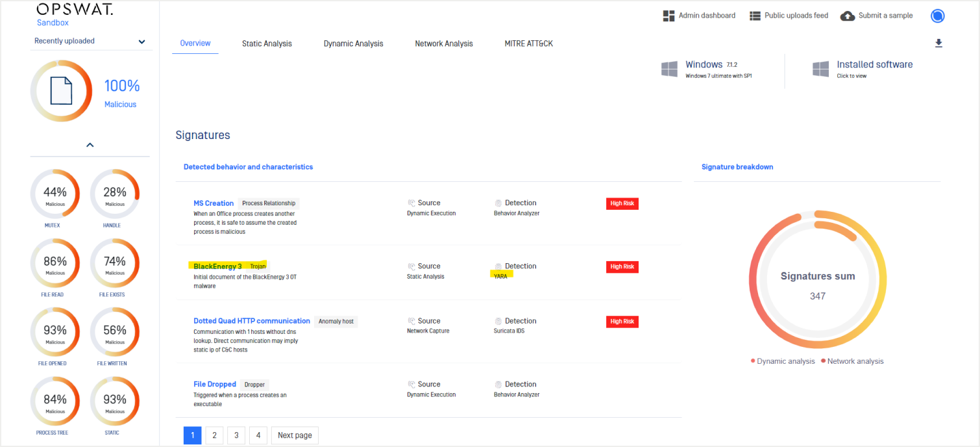Click the Signature breakdown heading
The width and height of the screenshot is (980, 447).
click(x=737, y=167)
